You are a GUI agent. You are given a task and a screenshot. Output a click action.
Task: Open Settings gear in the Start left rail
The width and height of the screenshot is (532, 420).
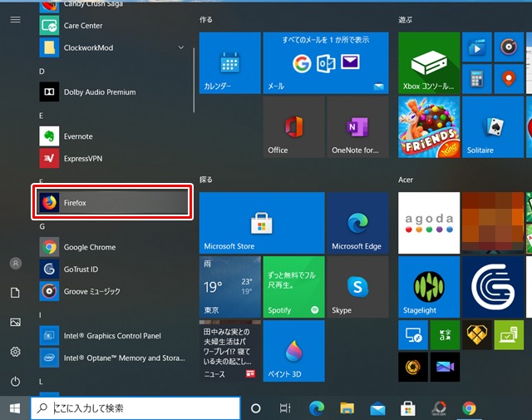(15, 352)
